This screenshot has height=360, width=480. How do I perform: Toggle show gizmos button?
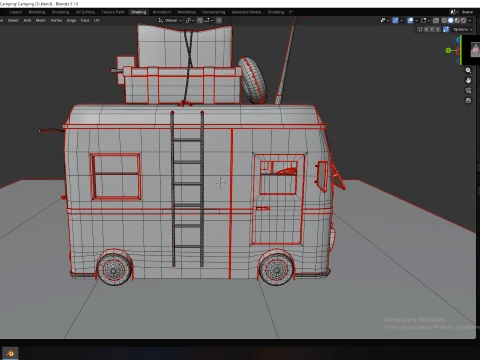point(395,20)
